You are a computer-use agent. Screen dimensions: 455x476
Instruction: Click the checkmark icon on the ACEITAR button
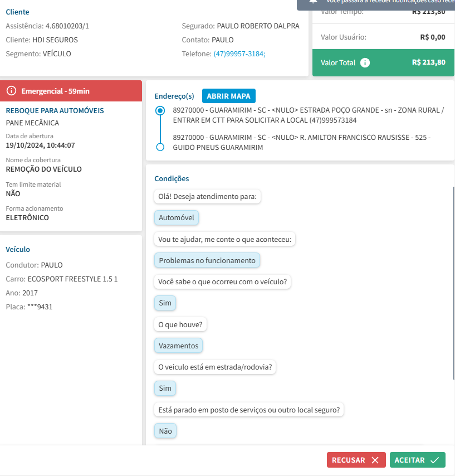pos(435,460)
